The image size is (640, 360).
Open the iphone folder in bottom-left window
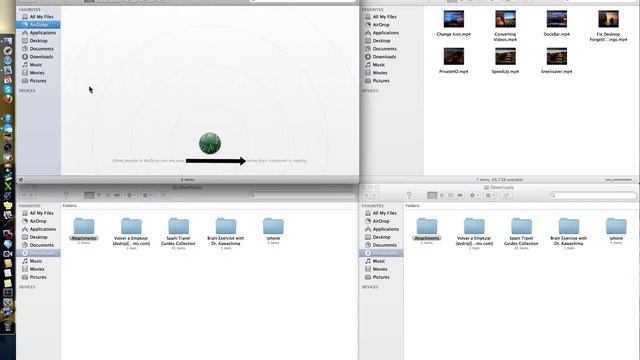(273, 229)
